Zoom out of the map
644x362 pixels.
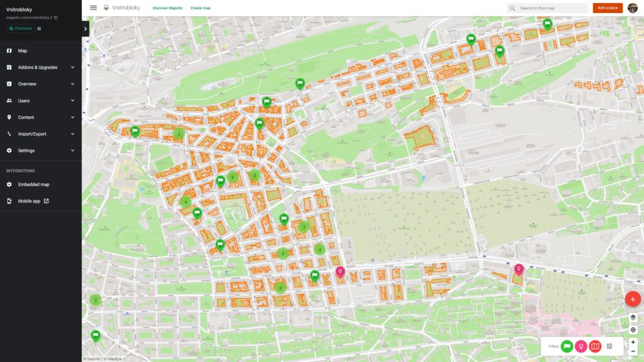pos(633,351)
